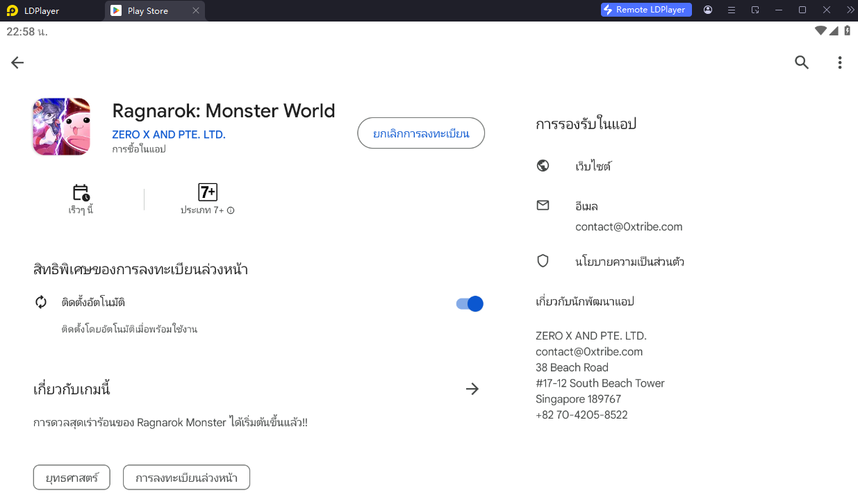
Task: Click the game description text about Ragnarok Monster
Action: [170, 422]
